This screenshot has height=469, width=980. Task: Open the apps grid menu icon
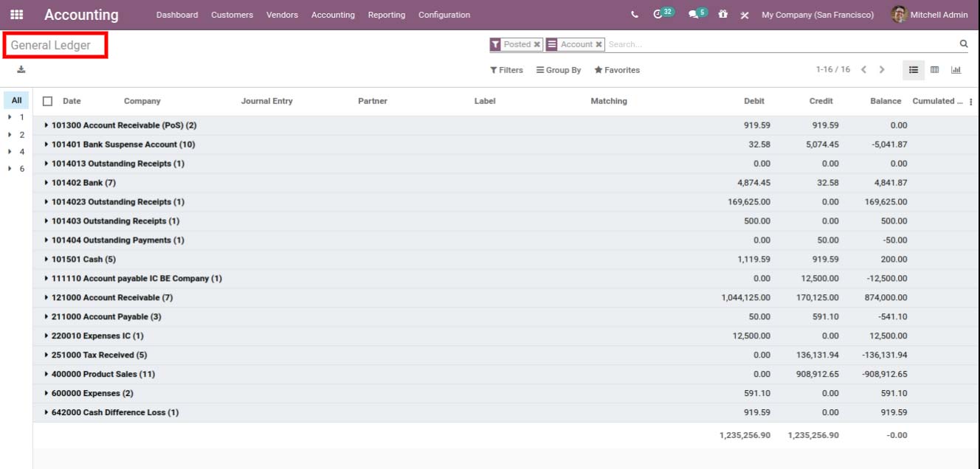(x=16, y=15)
